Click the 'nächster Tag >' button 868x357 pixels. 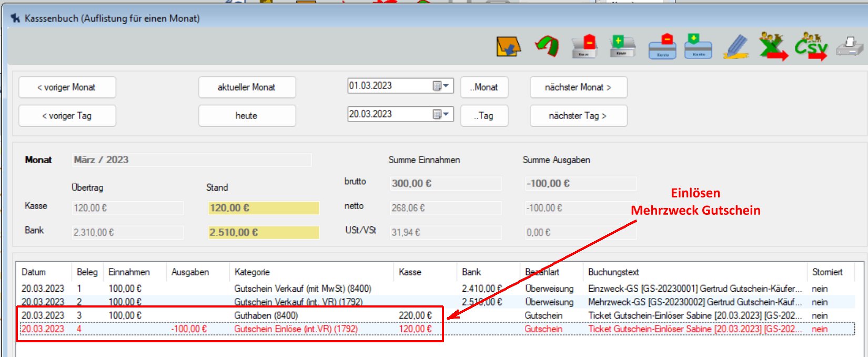(578, 116)
